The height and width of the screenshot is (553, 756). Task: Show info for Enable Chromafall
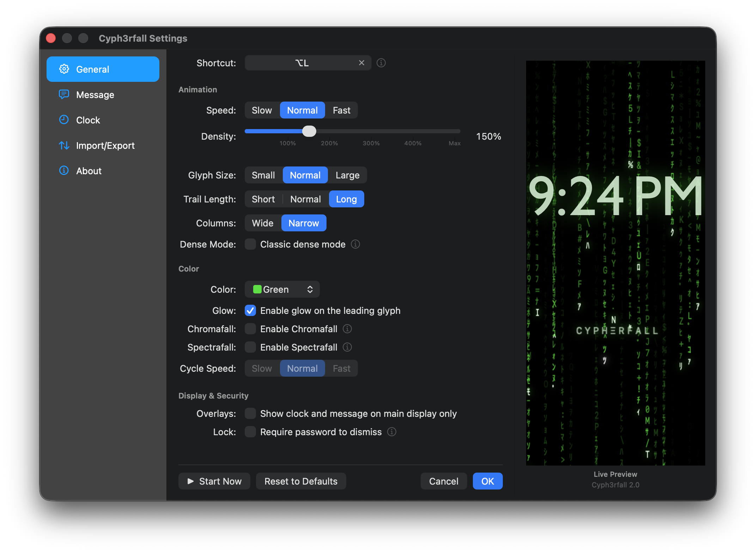[347, 329]
